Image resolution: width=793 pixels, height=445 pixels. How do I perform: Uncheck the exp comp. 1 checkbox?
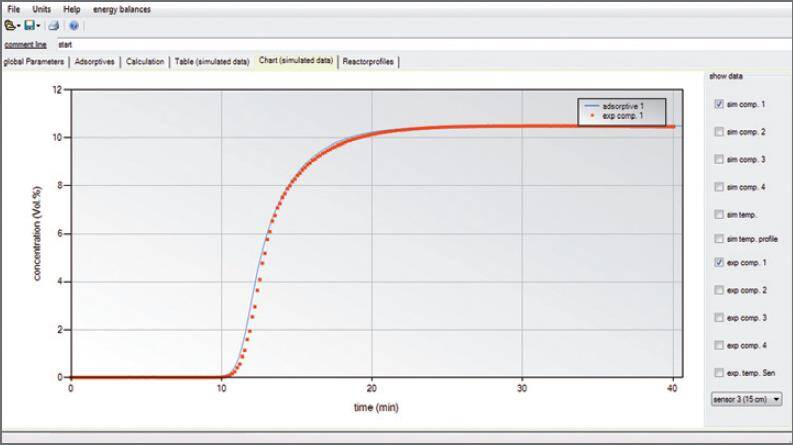[x=721, y=264]
